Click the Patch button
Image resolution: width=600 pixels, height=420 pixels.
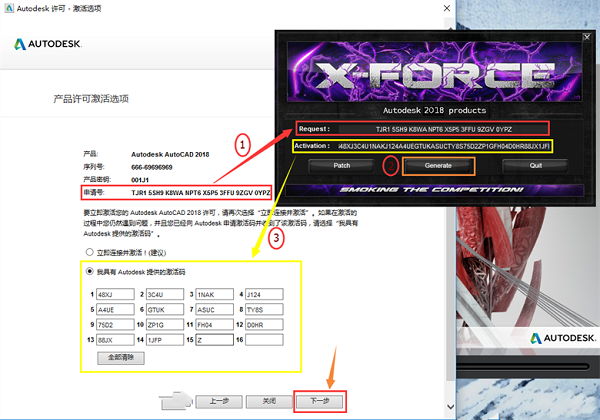coord(341,165)
